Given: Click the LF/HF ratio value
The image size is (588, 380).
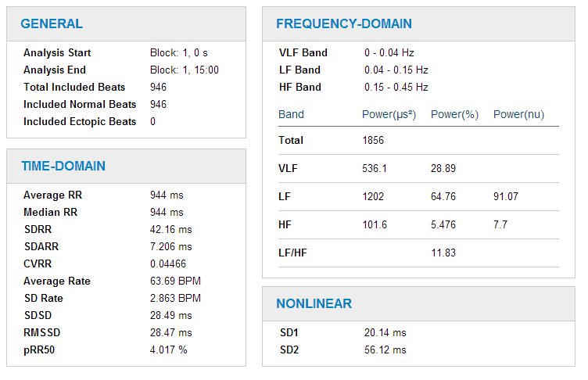Looking at the screenshot, I should [443, 253].
